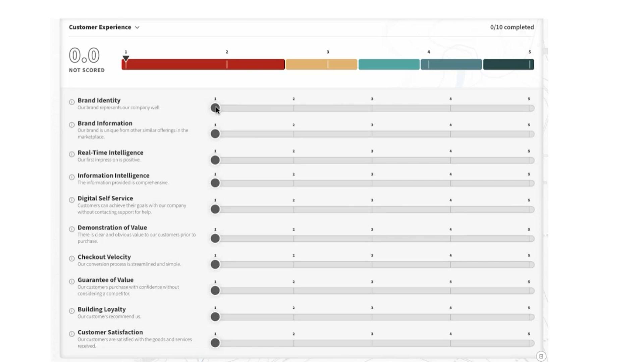Set Checkout Velocity slider to 4

tap(450, 264)
